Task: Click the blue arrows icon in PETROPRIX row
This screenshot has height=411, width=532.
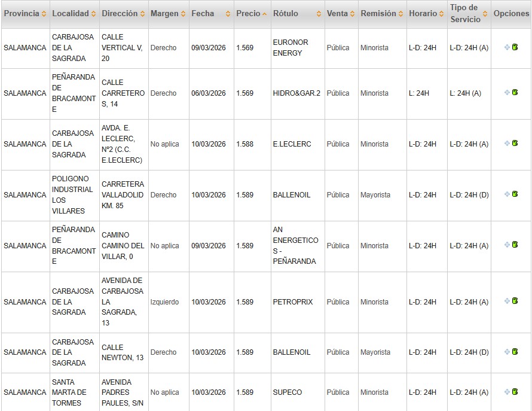Action: (x=507, y=302)
